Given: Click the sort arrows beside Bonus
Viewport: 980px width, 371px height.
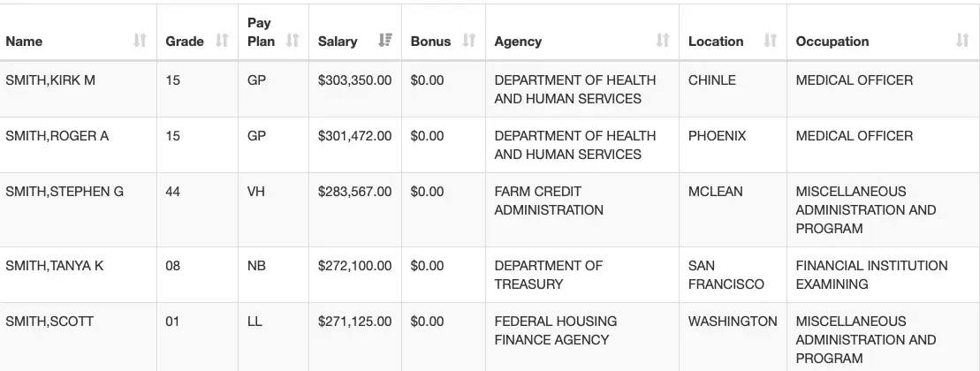Looking at the screenshot, I should point(469,41).
